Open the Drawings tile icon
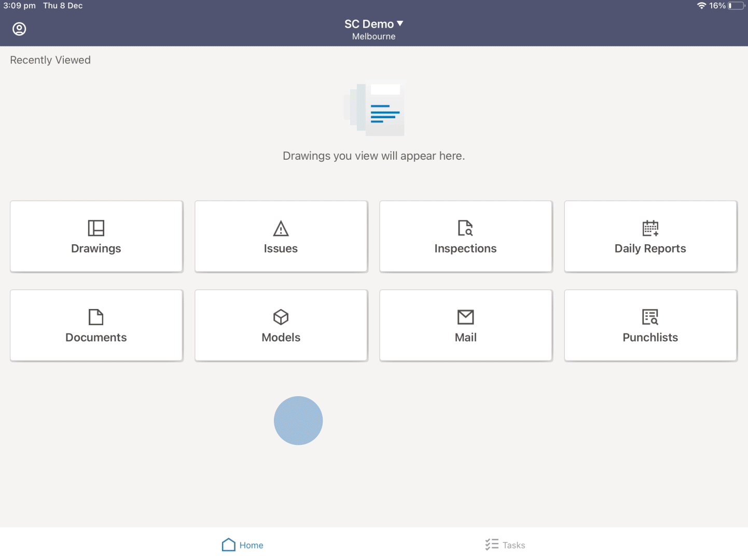Viewport: 748px width, 560px height. coord(96,228)
